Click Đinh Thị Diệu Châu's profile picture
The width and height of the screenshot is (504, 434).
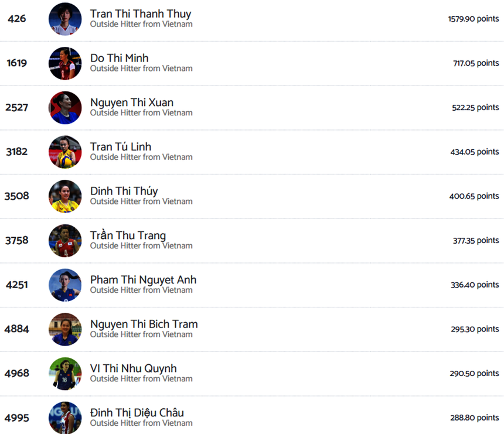coord(65,417)
